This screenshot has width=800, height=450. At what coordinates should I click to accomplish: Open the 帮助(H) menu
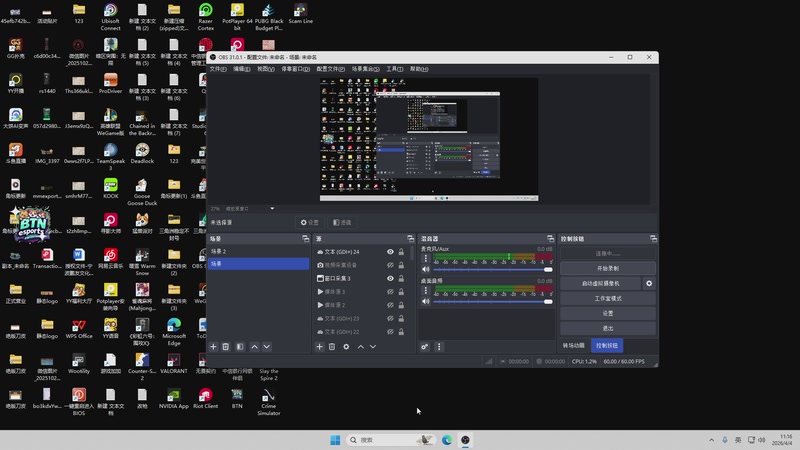[419, 69]
